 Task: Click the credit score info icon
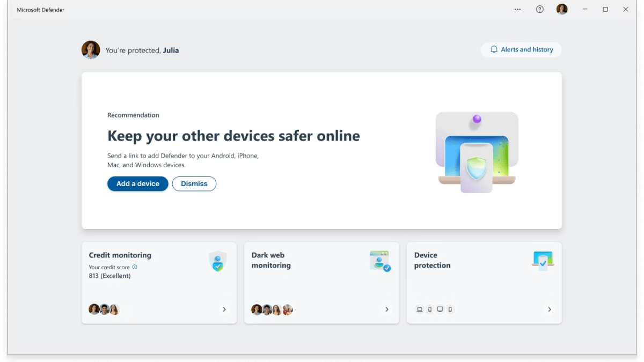click(135, 267)
